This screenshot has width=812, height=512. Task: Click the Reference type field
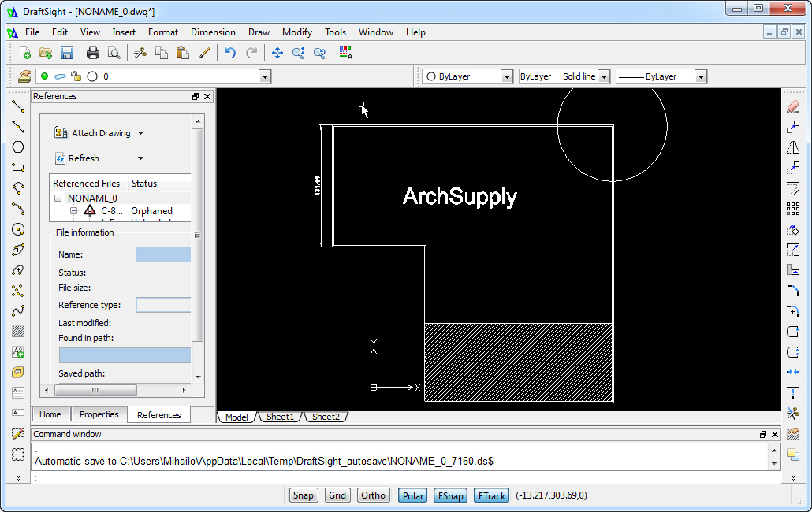click(x=163, y=305)
